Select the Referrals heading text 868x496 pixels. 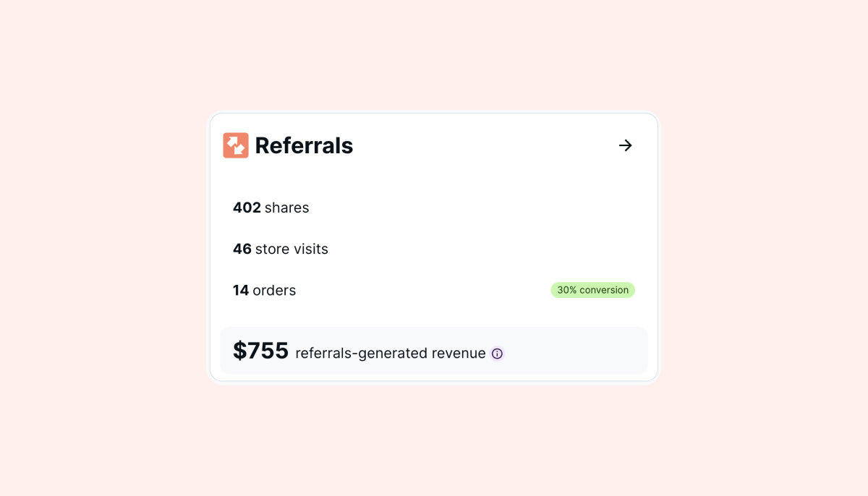(x=304, y=145)
